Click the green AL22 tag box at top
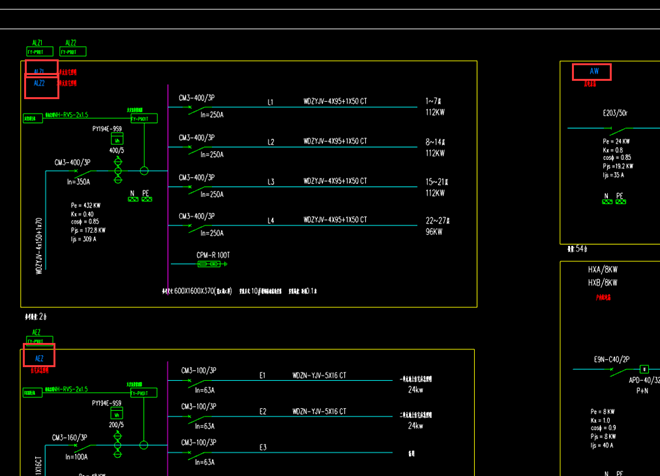660x476 pixels. 72,51
